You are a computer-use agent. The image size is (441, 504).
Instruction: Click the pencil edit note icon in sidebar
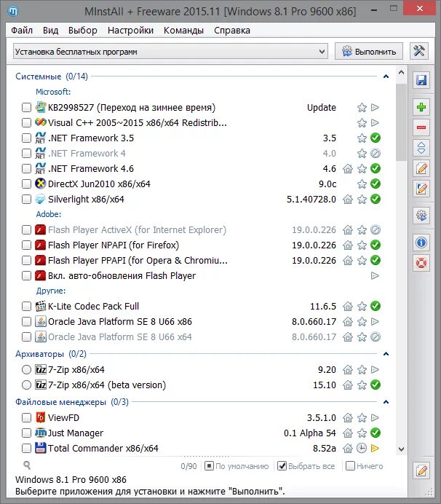click(x=421, y=168)
